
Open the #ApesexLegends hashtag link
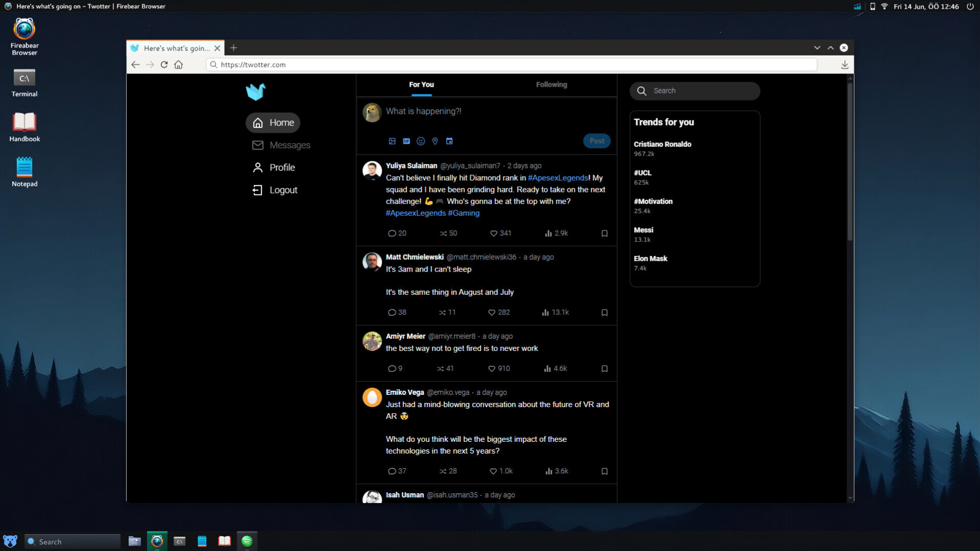tap(557, 178)
